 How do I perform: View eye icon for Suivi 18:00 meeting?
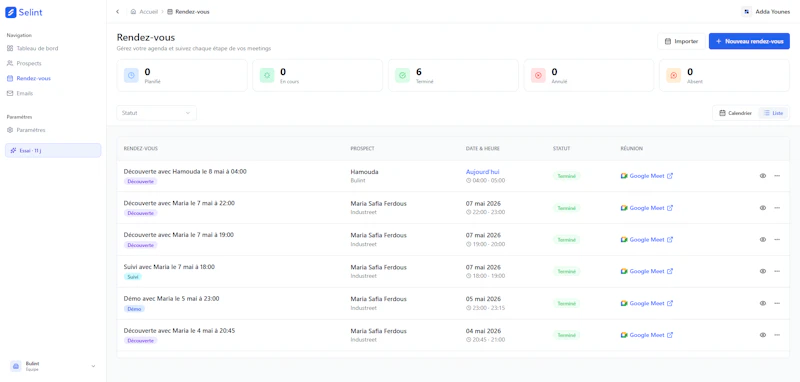click(x=763, y=271)
